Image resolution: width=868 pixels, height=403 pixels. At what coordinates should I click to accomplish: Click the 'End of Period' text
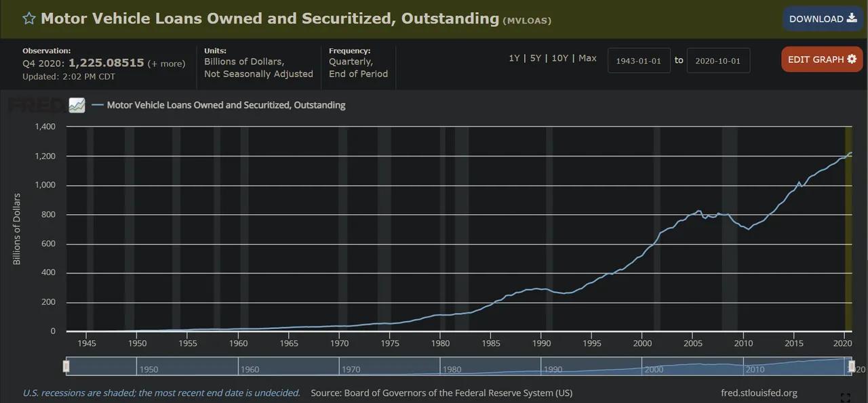pos(358,74)
